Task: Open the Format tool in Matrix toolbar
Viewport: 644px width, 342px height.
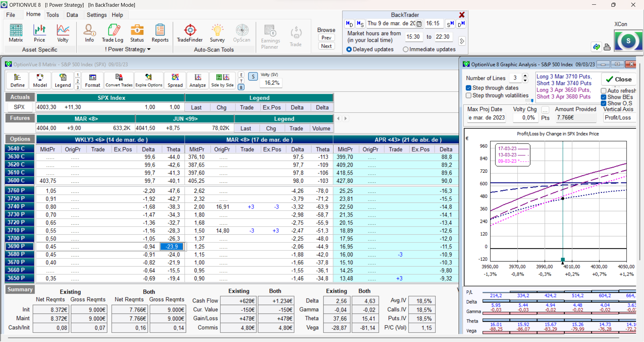Action: tap(93, 81)
